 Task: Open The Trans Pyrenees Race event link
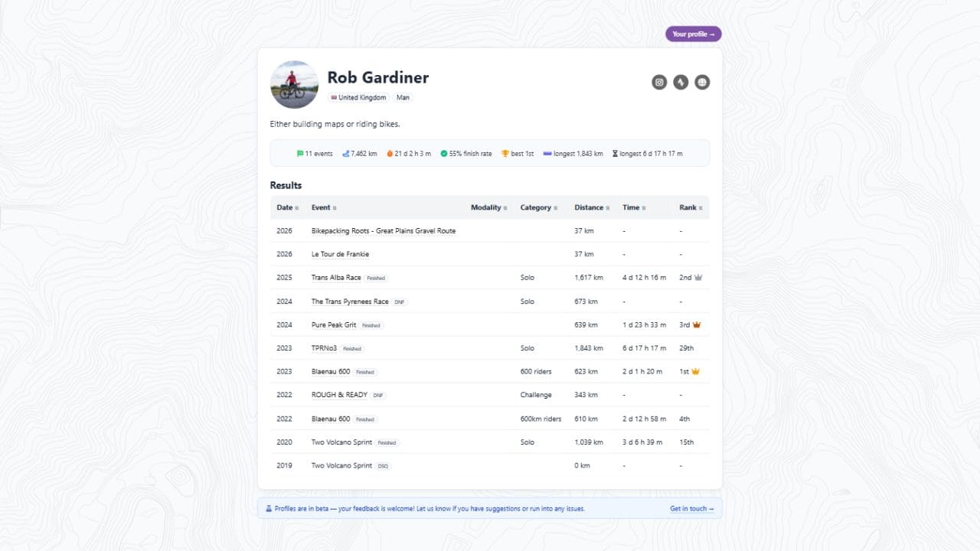350,302
